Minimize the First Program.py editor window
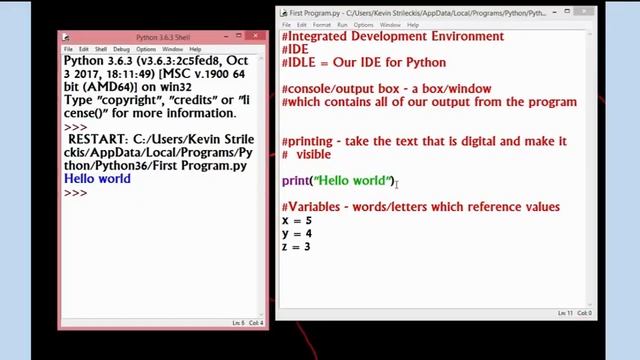Viewport: 640px width, 360px height. point(554,12)
